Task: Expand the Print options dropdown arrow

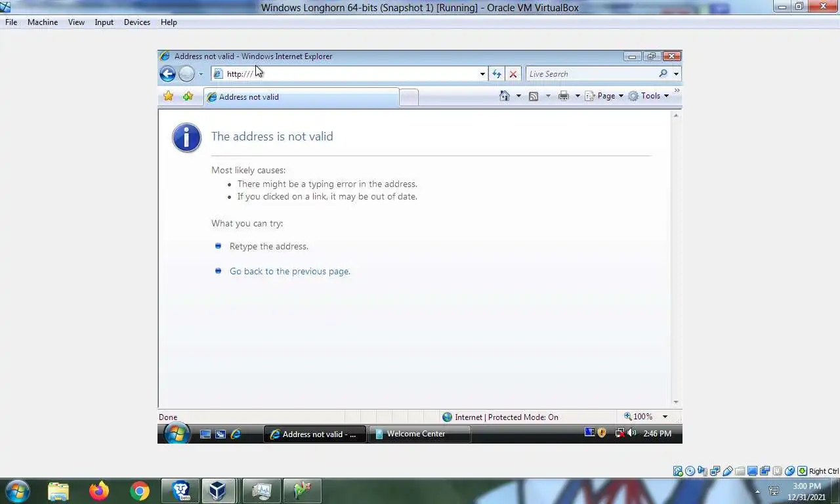Action: 577,96
